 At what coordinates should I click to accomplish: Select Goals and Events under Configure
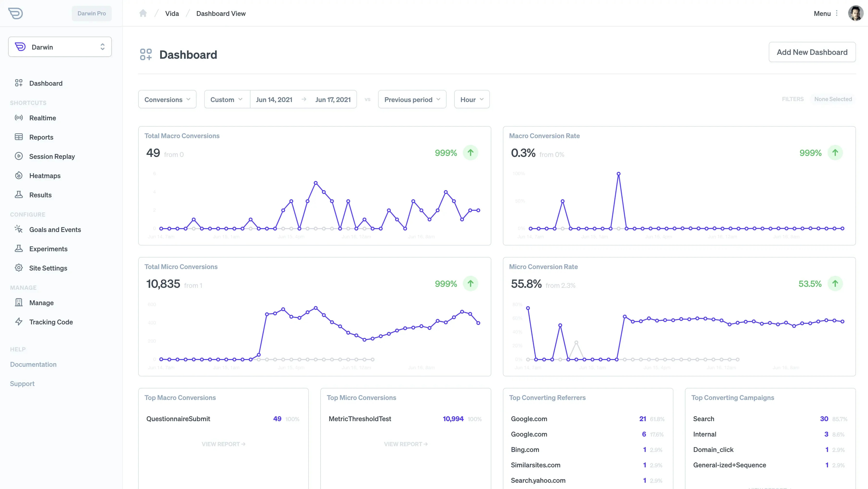point(55,229)
